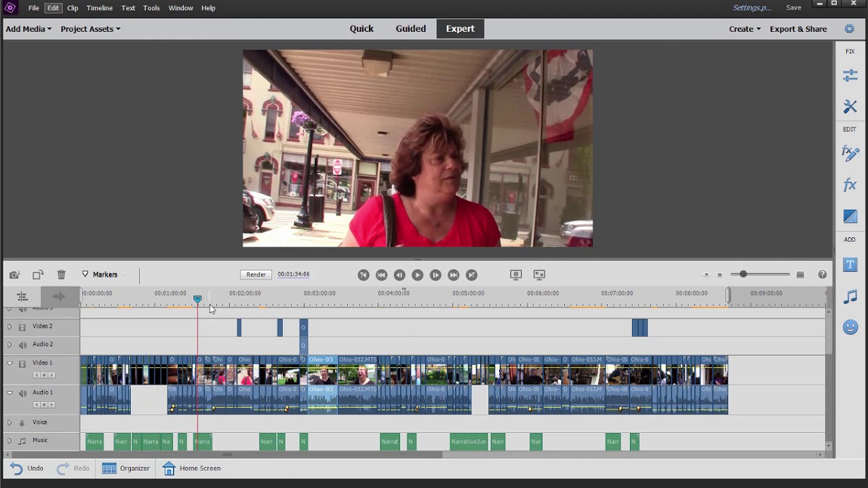Screen dimensions: 868x488
Task: Go to the Home Screen
Action: (x=191, y=468)
